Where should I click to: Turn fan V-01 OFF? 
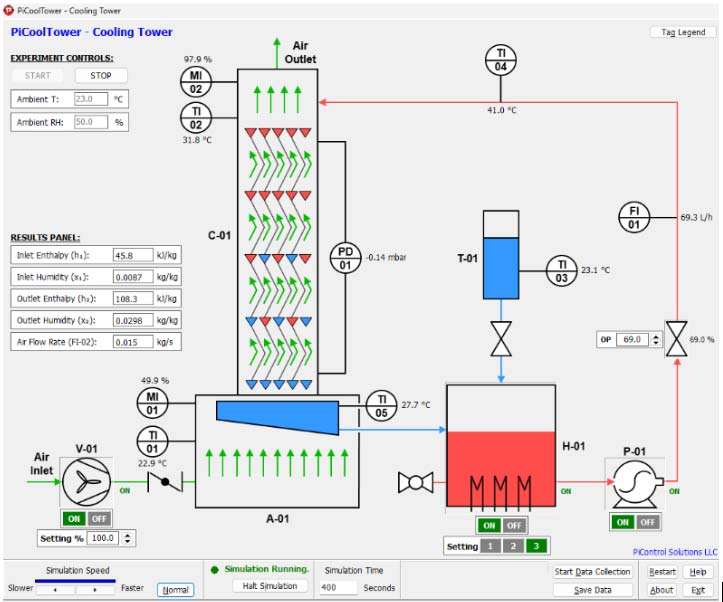click(x=99, y=519)
